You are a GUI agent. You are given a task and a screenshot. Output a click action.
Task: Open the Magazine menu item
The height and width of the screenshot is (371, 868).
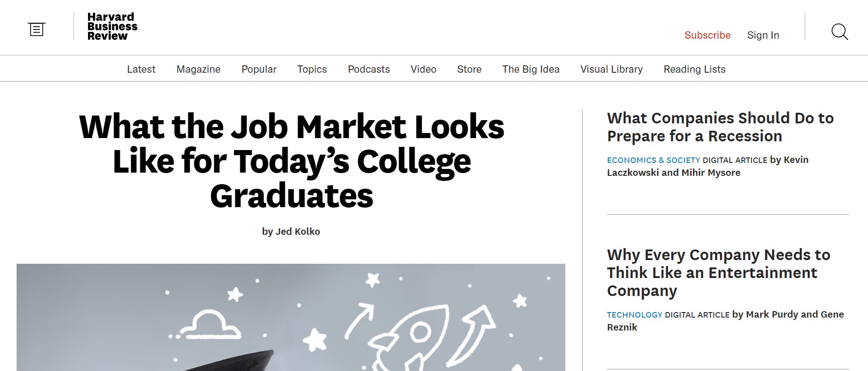tap(198, 69)
